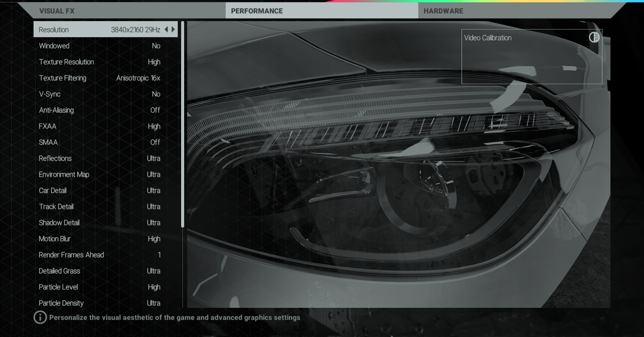Open the Hardware tab

[443, 11]
